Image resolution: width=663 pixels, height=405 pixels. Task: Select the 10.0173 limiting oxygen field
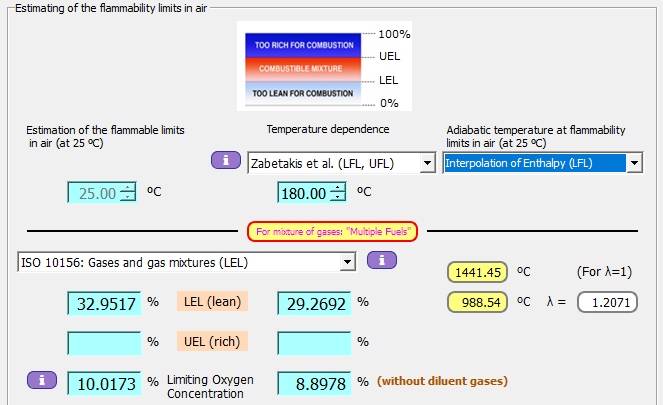104,382
